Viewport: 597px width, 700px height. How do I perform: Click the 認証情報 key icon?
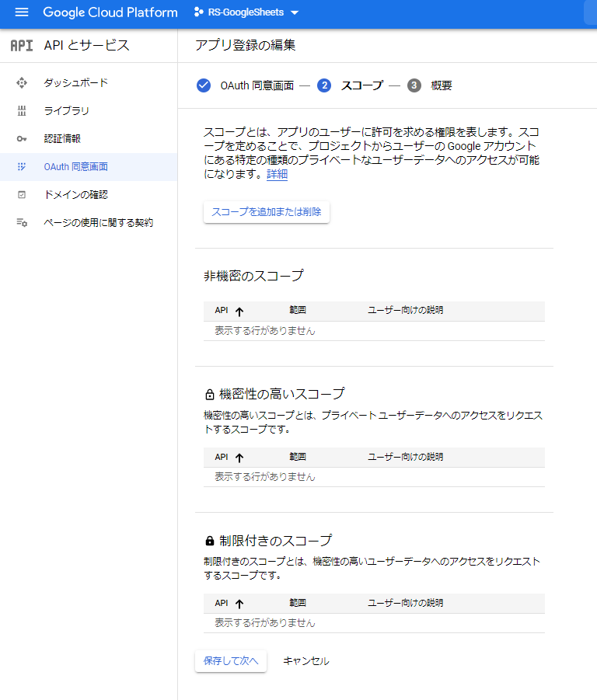tap(22, 139)
